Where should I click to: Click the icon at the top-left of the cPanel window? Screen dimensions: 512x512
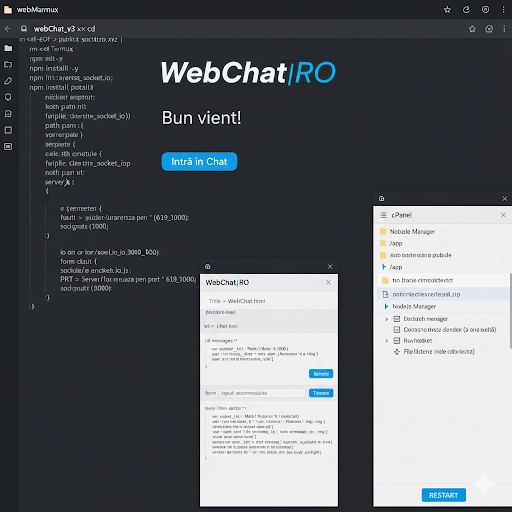pyautogui.click(x=382, y=199)
